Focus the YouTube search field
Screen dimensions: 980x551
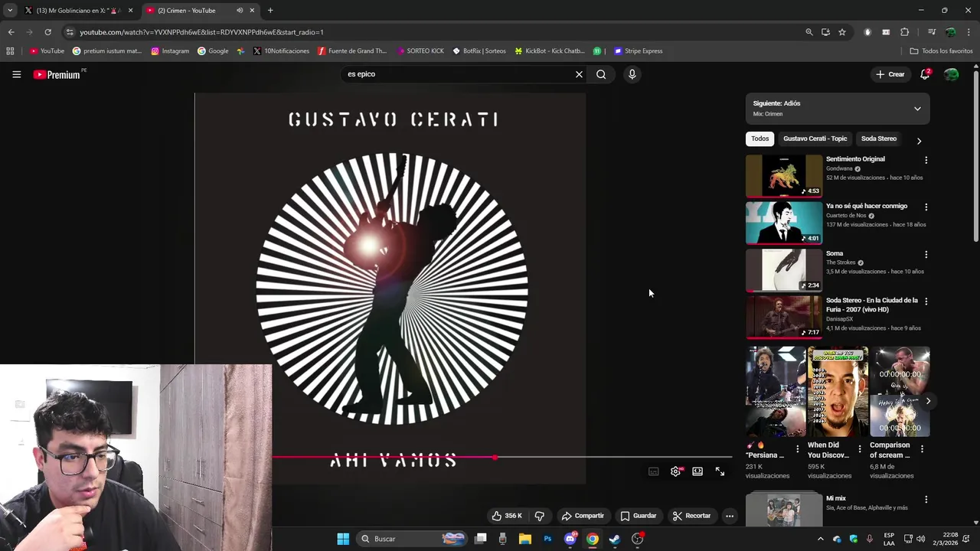[x=458, y=74]
